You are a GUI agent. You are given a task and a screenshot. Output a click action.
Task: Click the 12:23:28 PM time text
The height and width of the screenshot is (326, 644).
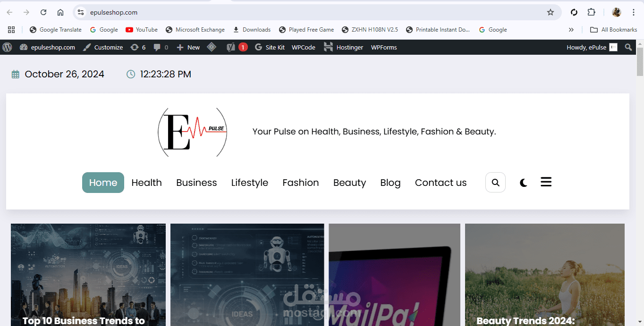(165, 74)
